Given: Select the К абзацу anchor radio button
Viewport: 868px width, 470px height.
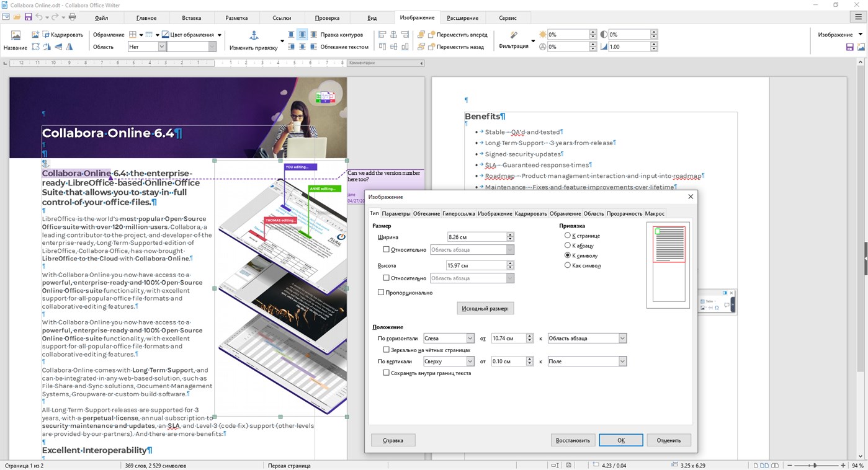Looking at the screenshot, I should [x=567, y=246].
